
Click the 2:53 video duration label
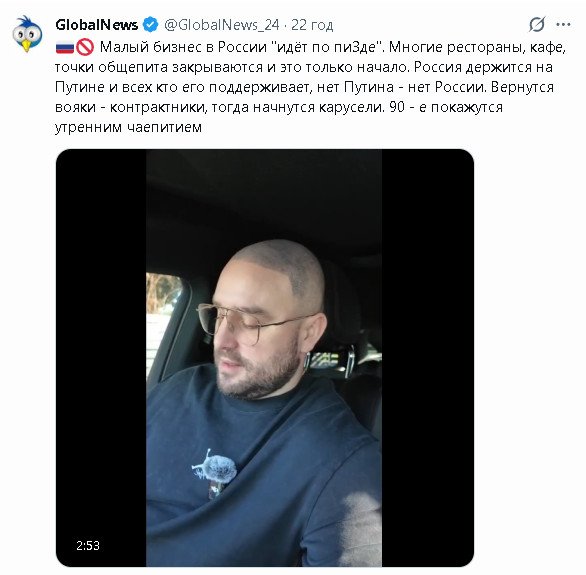(x=88, y=545)
